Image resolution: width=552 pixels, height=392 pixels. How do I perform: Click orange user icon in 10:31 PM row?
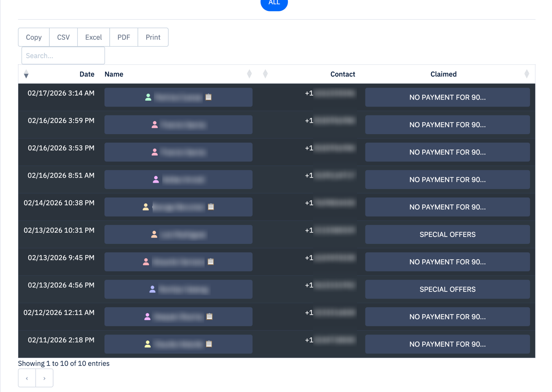[154, 234]
